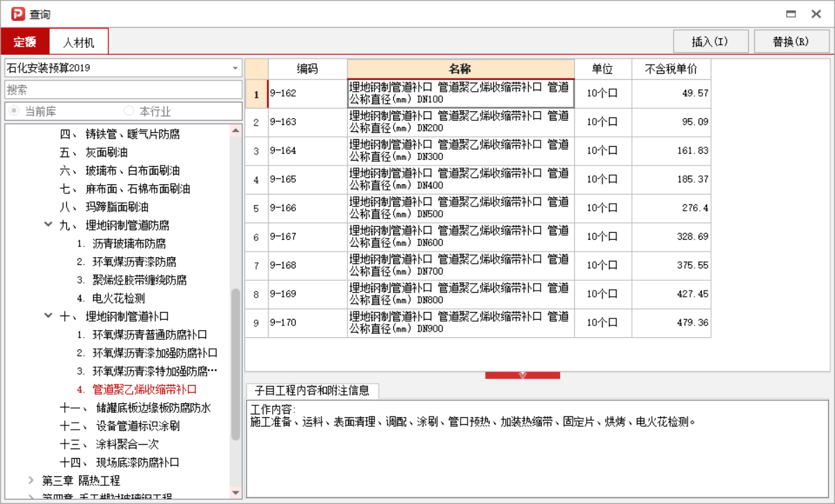Select 四、铸铁管、暖气片防腐 in tree
This screenshot has width=835, height=504.
(120, 134)
